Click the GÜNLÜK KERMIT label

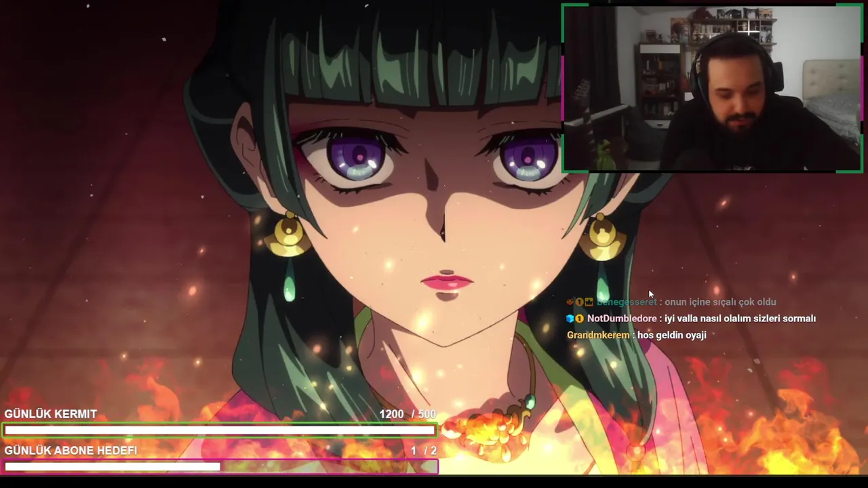coord(51,414)
